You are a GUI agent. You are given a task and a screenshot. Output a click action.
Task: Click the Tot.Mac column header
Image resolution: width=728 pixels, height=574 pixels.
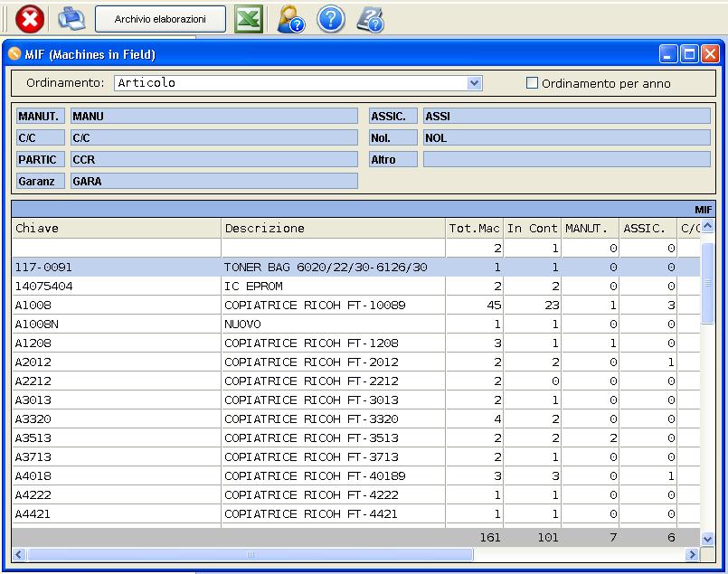tap(475, 229)
